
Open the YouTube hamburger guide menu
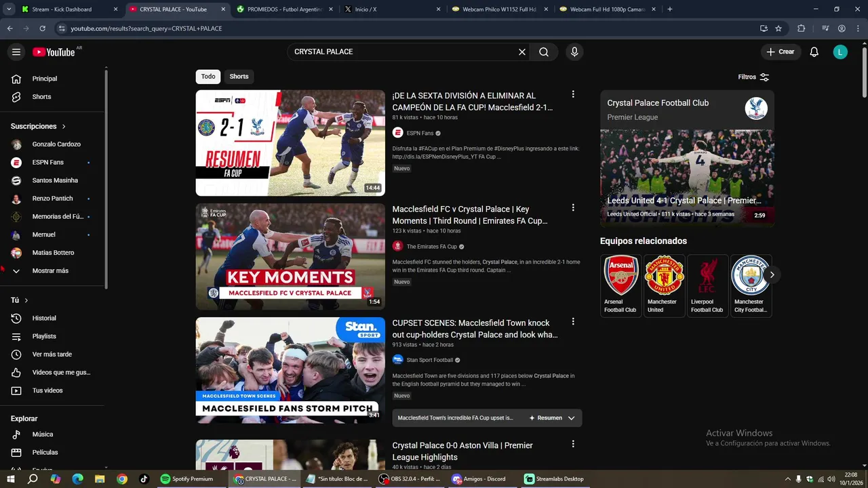[x=16, y=52]
